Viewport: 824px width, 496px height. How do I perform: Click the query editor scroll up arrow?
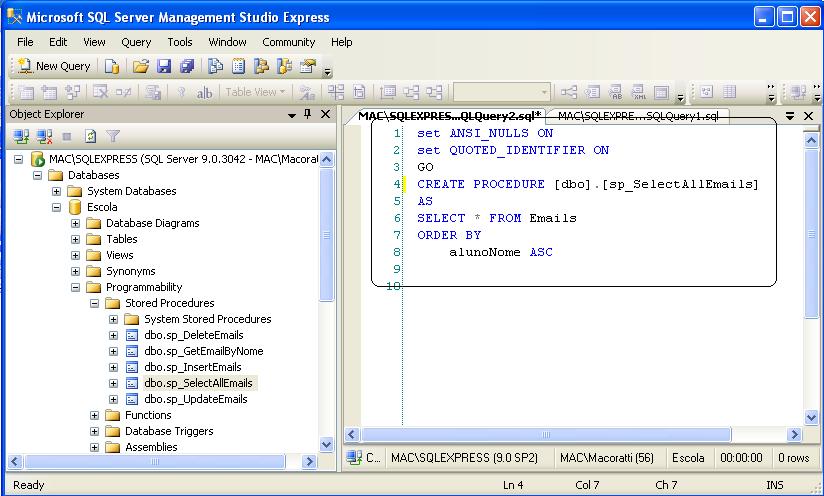811,140
